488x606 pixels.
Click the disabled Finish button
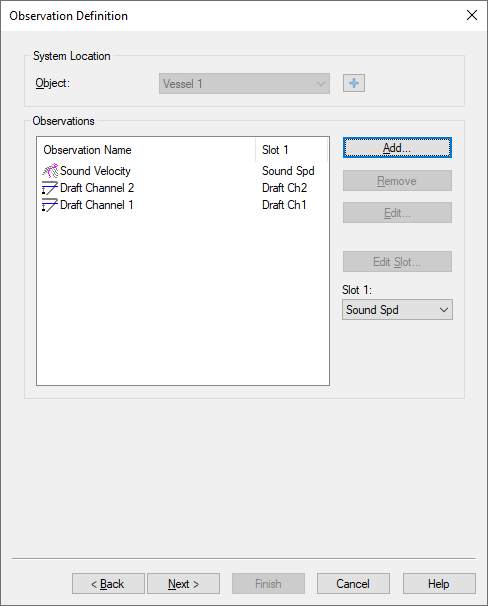(268, 584)
